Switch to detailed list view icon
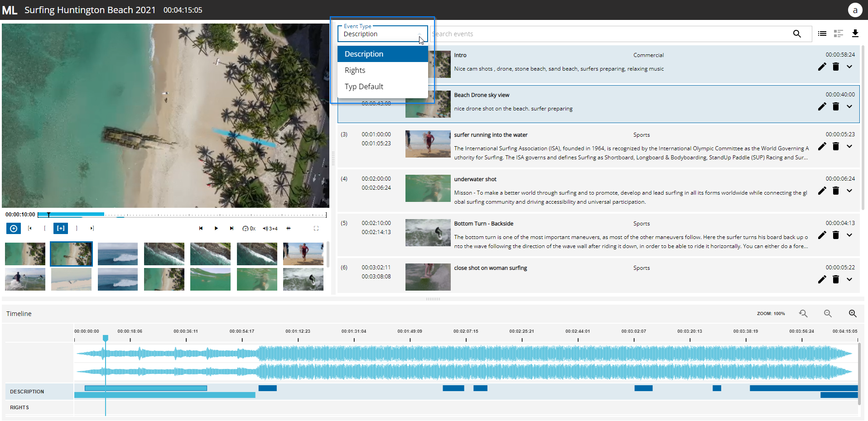Image resolution: width=868 pixels, height=421 pixels. tap(839, 33)
